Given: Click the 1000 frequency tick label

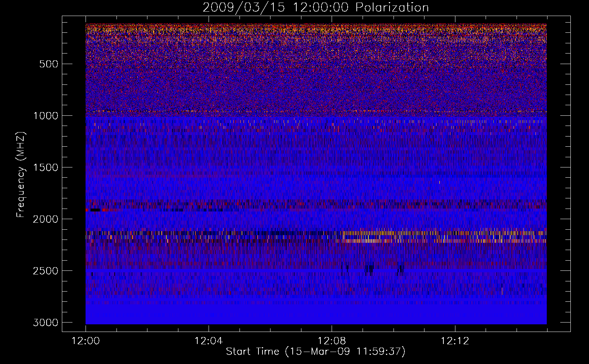Looking at the screenshot, I should (46, 116).
